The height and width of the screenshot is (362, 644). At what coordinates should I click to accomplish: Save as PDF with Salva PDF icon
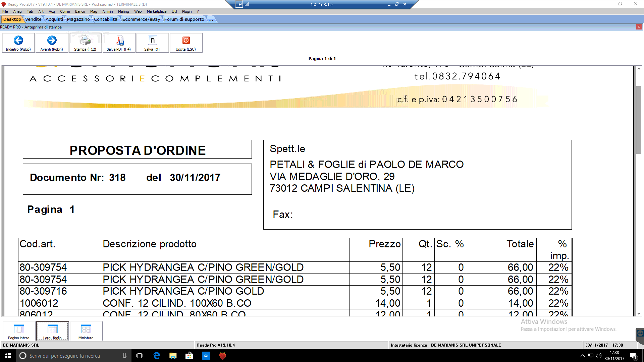pos(119,41)
